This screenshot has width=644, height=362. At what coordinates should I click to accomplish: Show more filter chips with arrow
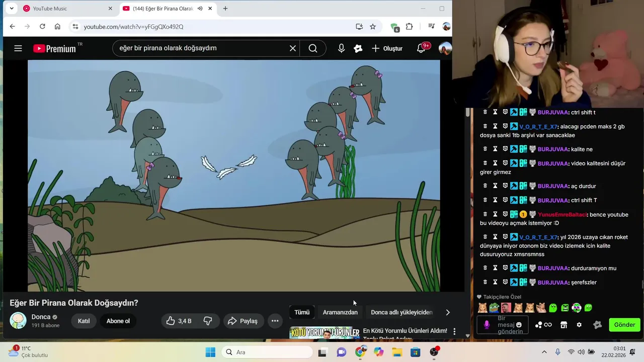(448, 312)
